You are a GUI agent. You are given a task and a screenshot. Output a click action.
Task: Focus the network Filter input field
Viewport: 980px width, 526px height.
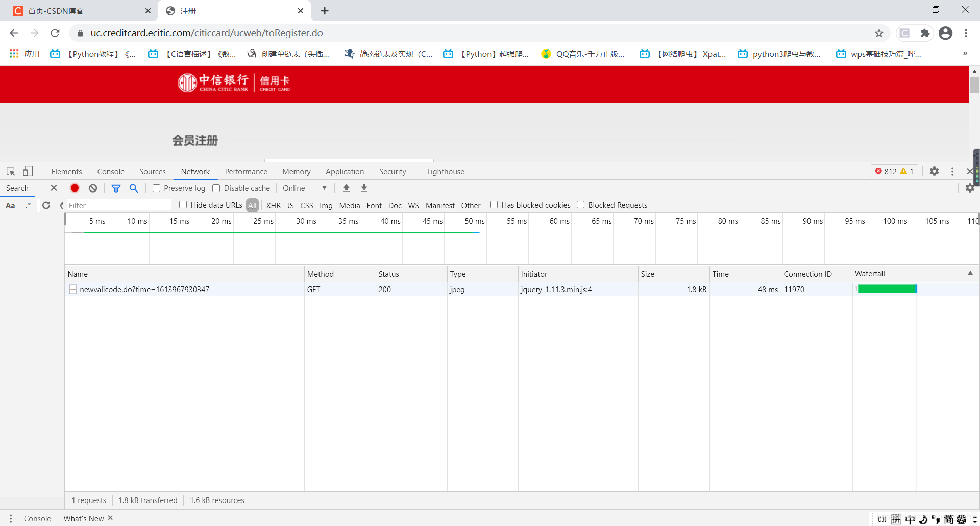[119, 205]
